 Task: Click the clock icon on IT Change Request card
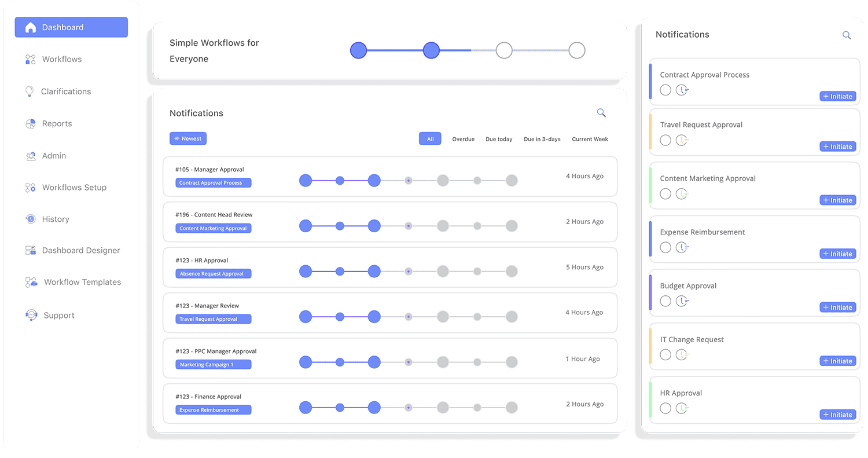click(683, 355)
